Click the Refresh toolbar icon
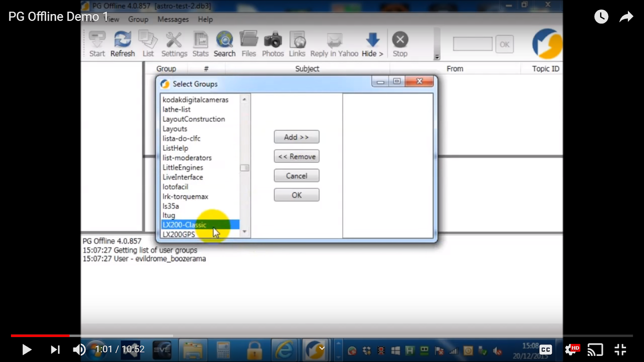 (123, 44)
